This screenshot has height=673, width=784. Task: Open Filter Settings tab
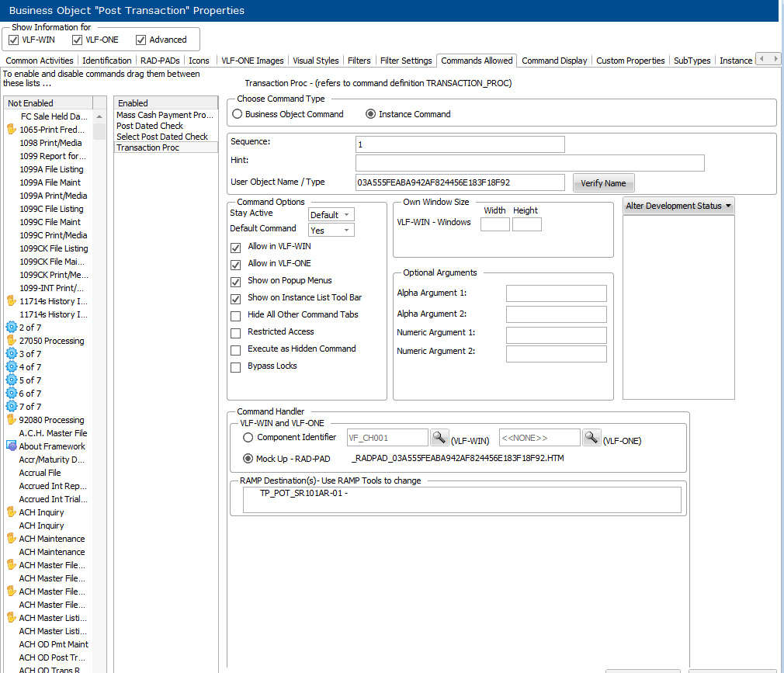pos(406,61)
